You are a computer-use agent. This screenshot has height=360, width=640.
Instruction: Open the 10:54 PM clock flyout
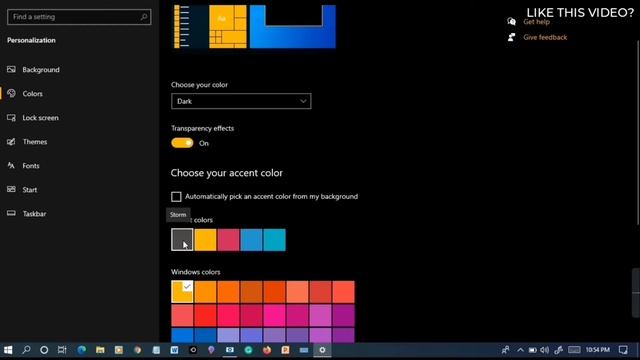click(598, 350)
